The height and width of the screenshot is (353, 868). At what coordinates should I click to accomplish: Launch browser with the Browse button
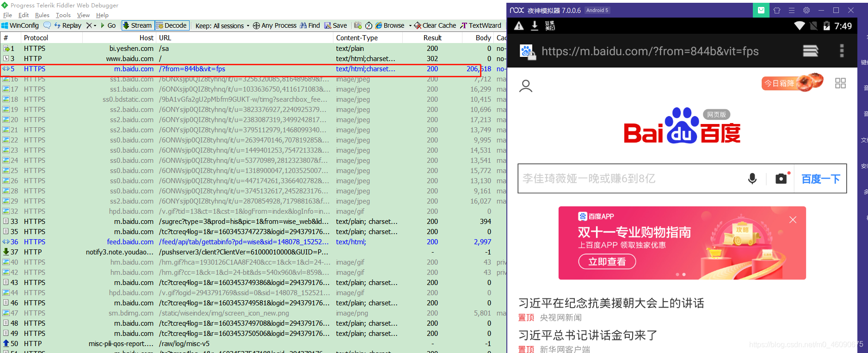pos(390,25)
